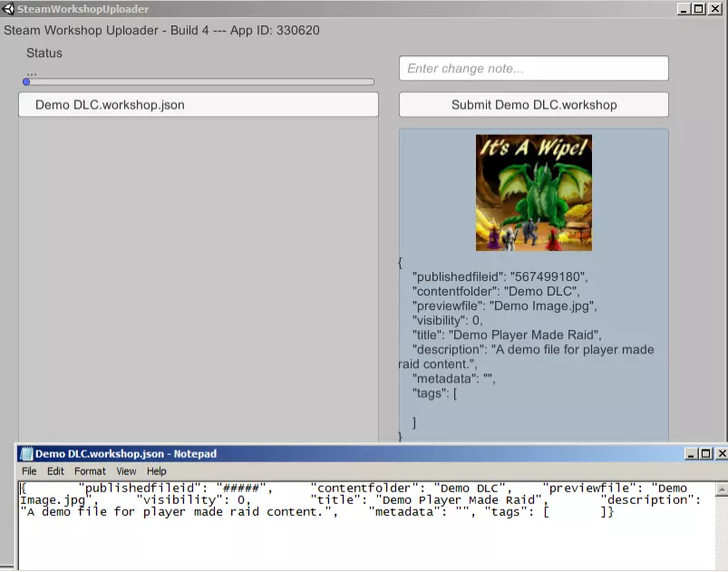The width and height of the screenshot is (728, 572).
Task: Click the "description" line in uploader preview panel
Action: pyautogui.click(x=527, y=356)
